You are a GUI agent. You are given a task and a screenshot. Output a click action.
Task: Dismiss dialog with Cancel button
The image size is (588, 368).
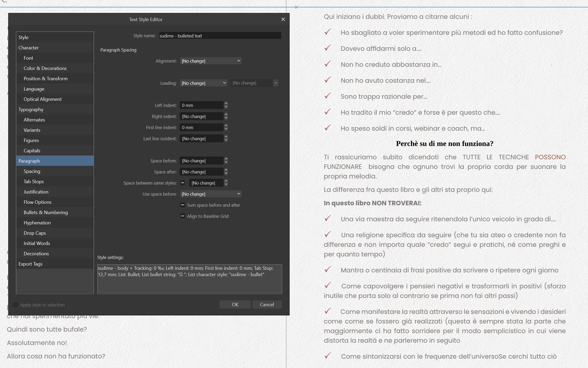tap(267, 304)
